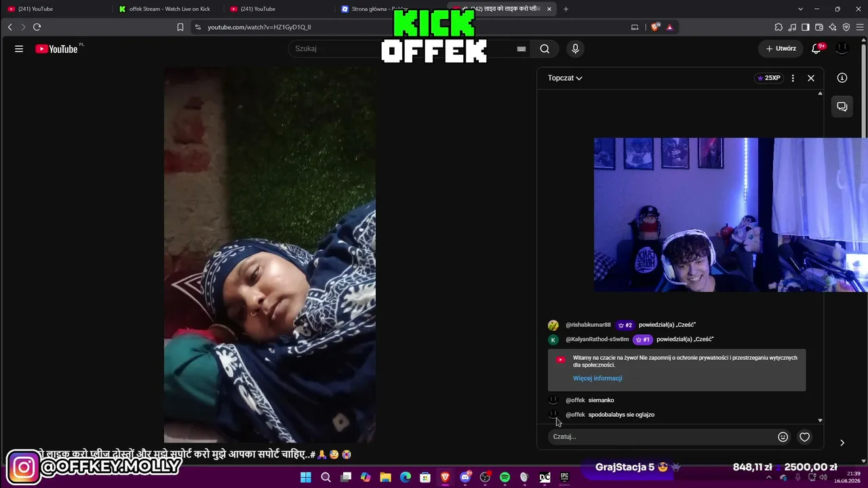This screenshot has width=868, height=488.
Task: Click the live stream video player
Action: tap(270, 255)
